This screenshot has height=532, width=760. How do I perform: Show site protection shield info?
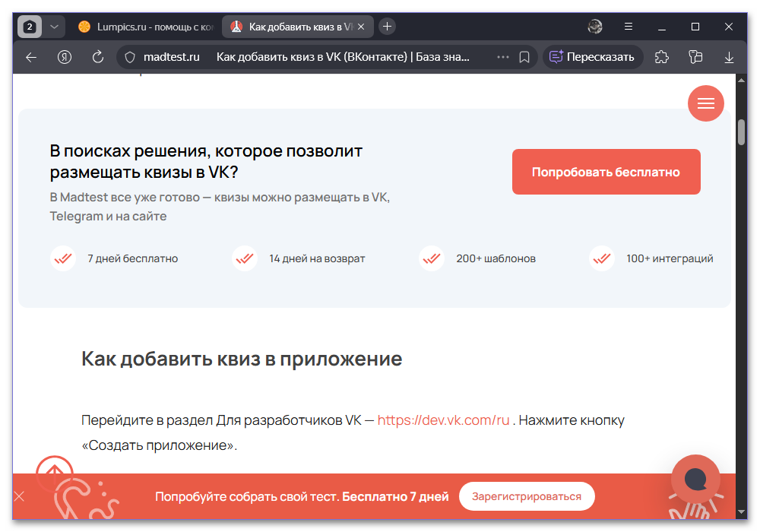130,57
